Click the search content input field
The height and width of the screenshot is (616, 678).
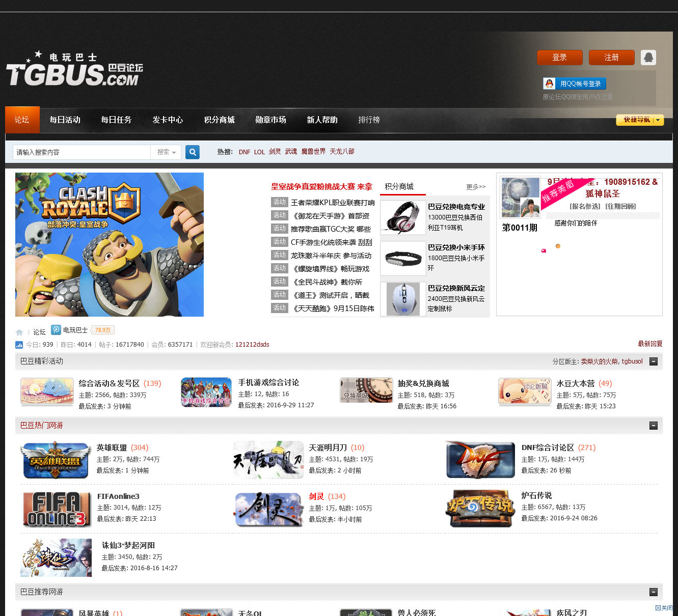[82, 152]
